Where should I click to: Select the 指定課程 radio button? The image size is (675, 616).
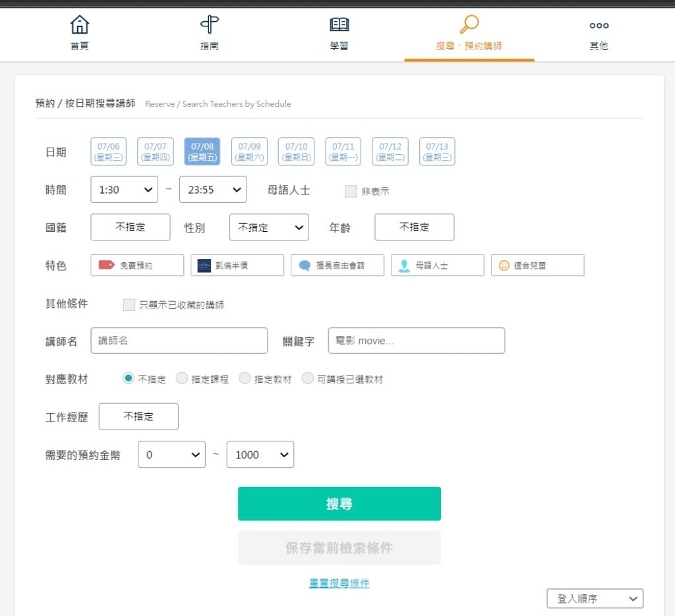pyautogui.click(x=181, y=379)
